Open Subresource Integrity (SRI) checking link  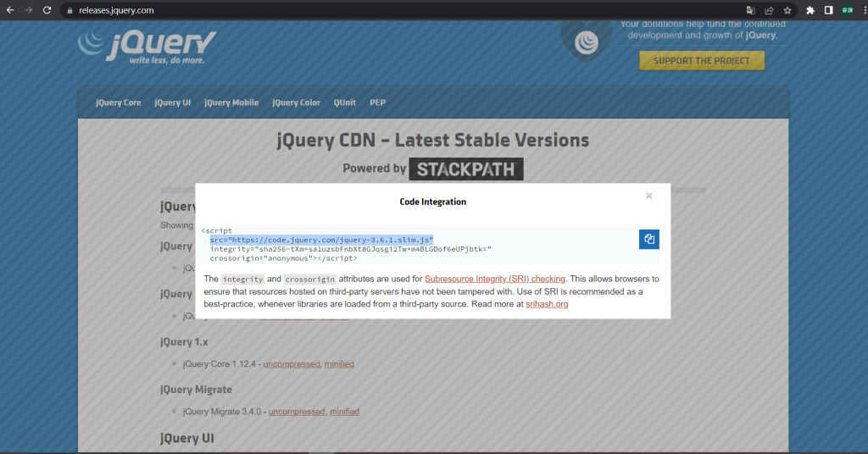pyautogui.click(x=495, y=279)
